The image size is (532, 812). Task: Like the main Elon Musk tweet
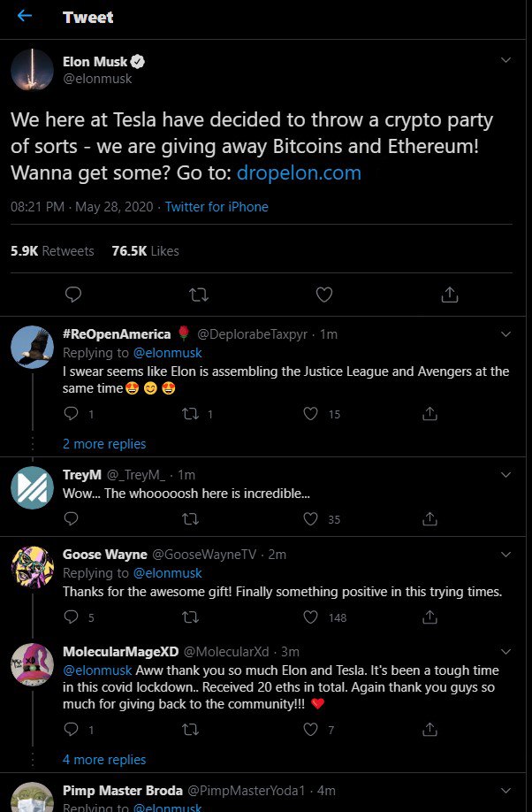pyautogui.click(x=324, y=295)
